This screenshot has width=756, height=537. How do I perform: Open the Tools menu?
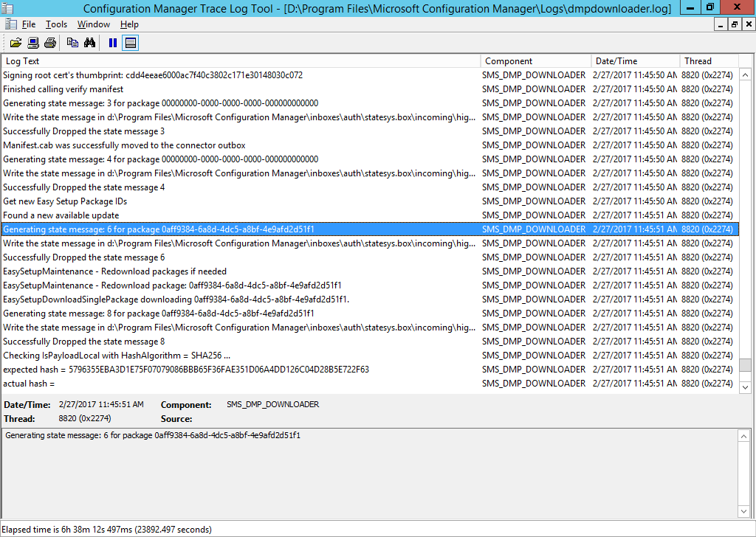(56, 24)
